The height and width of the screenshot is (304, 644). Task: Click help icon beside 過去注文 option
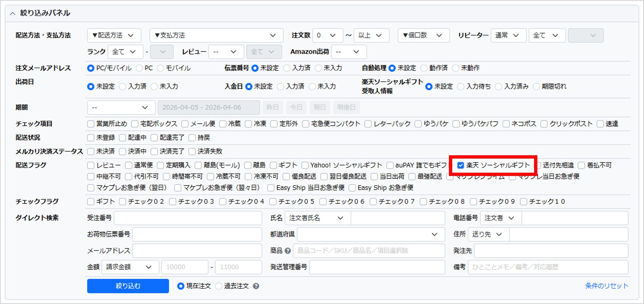pos(256,286)
